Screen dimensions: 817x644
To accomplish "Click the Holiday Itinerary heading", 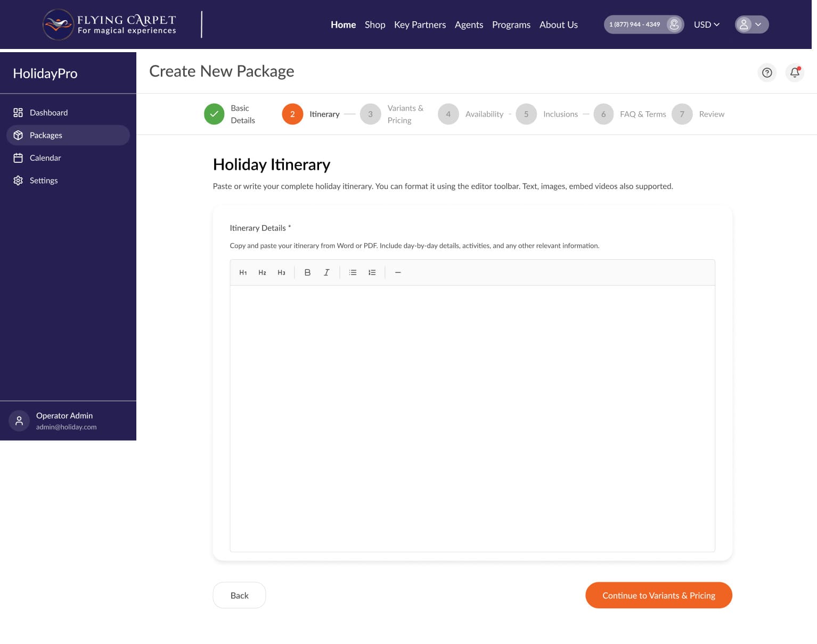I will tap(272, 164).
